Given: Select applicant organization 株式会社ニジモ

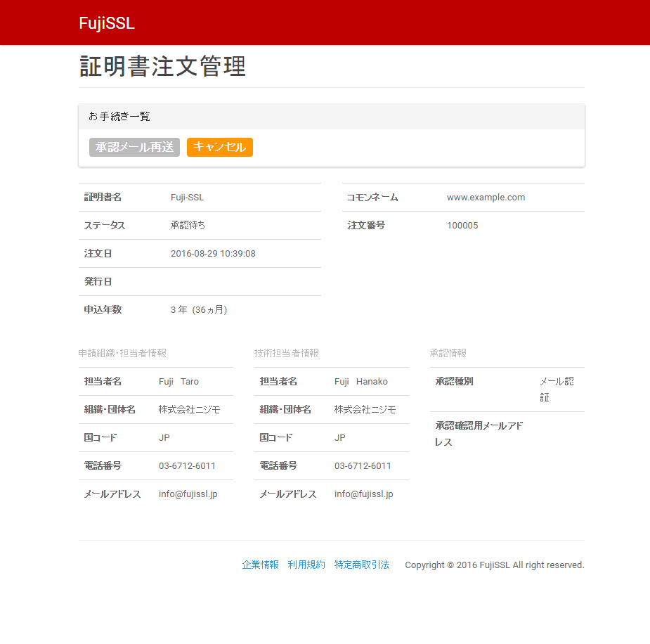Looking at the screenshot, I should (189, 410).
